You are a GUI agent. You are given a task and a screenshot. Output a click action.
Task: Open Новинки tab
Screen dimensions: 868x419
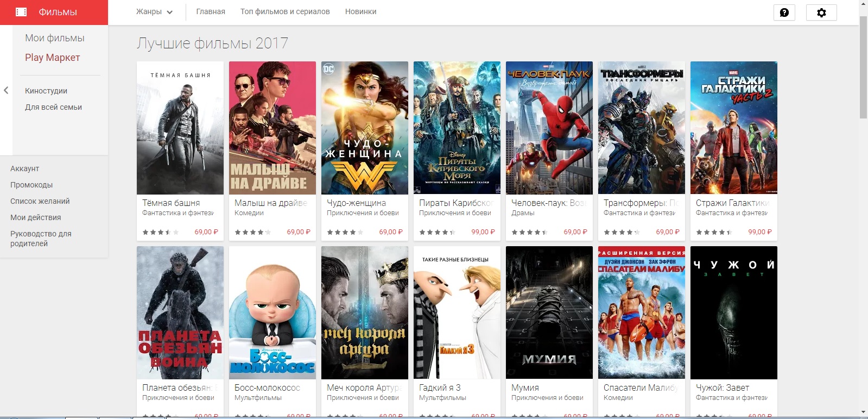360,11
